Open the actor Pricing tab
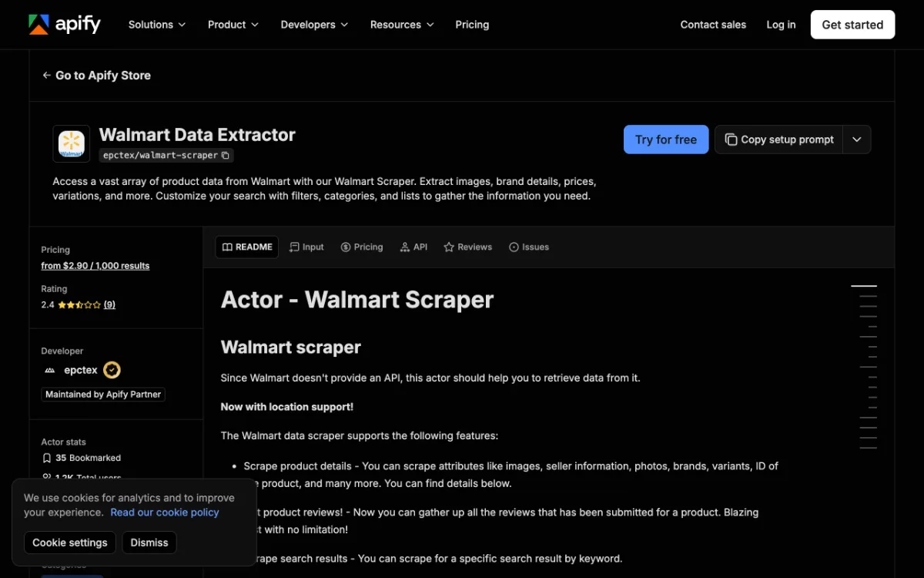This screenshot has width=924, height=578. [x=362, y=247]
